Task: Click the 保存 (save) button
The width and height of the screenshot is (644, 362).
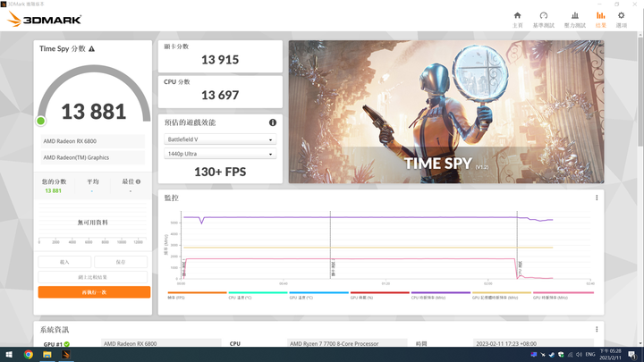Action: click(121, 262)
